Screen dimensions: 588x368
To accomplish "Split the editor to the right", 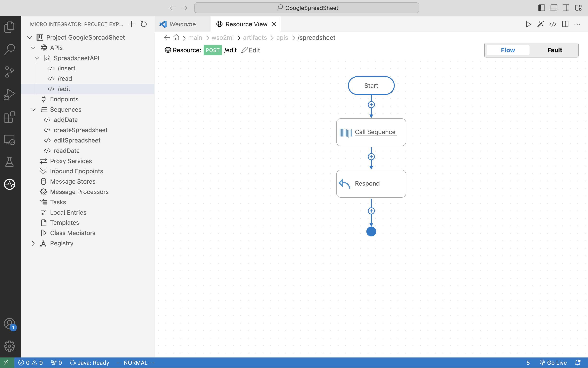I will [x=565, y=24].
